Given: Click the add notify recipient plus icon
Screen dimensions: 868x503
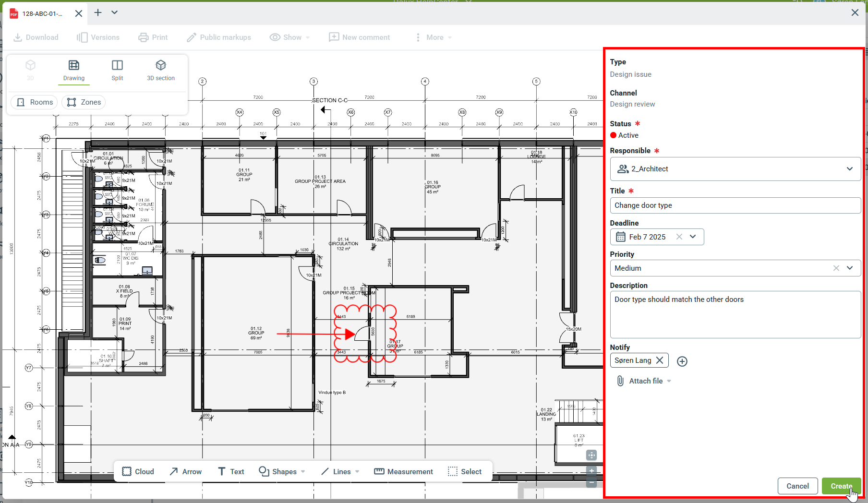Looking at the screenshot, I should 682,361.
